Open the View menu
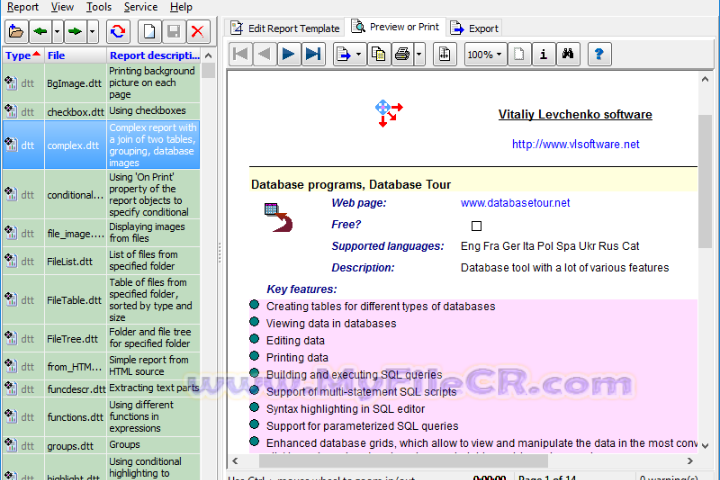The width and height of the screenshot is (720, 480). (62, 7)
